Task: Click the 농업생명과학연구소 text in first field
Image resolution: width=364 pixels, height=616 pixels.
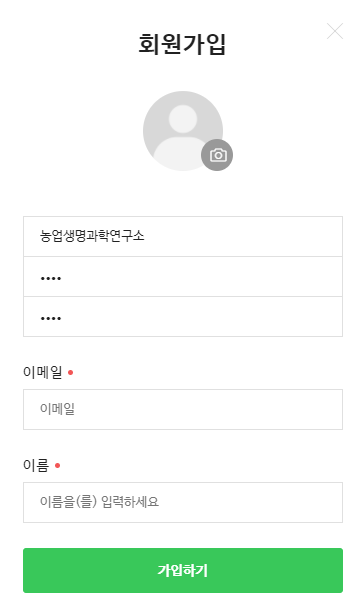Action: [x=92, y=236]
